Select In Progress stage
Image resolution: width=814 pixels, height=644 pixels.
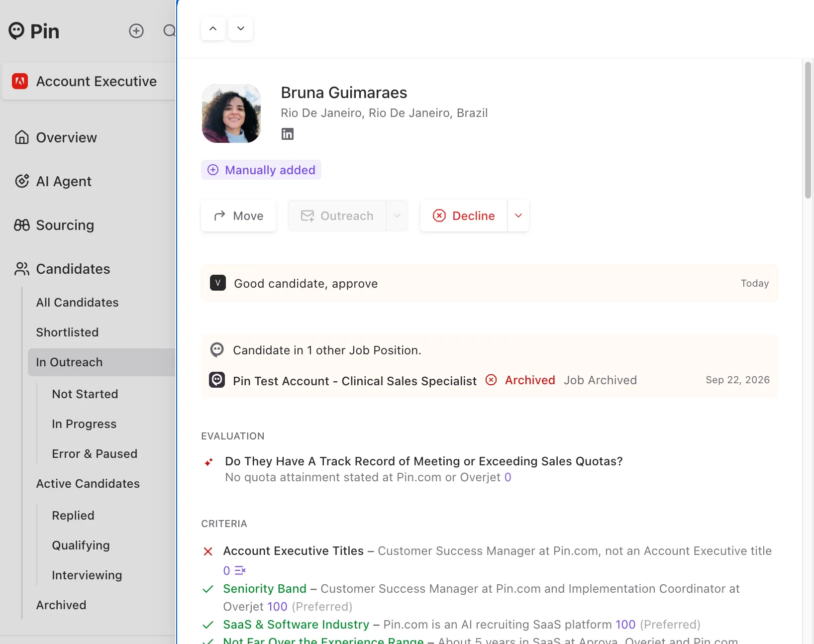(x=84, y=424)
